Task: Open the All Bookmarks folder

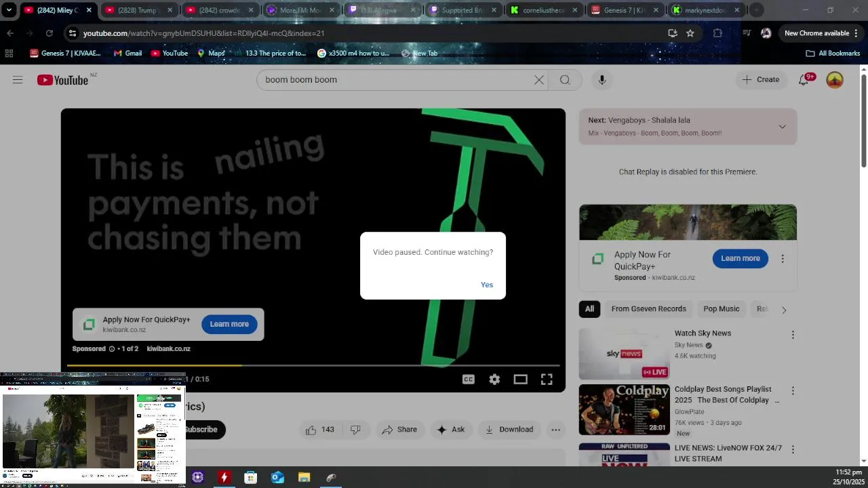Action: [x=833, y=54]
